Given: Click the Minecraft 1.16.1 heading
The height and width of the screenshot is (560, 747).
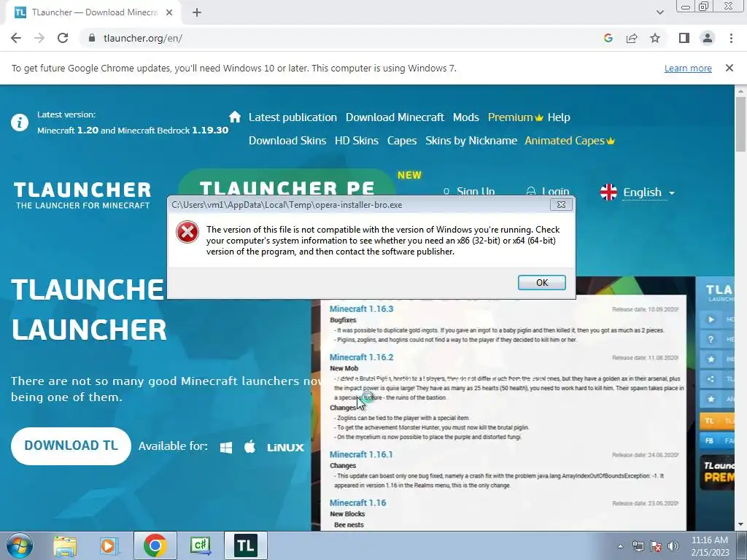Looking at the screenshot, I should [361, 454].
